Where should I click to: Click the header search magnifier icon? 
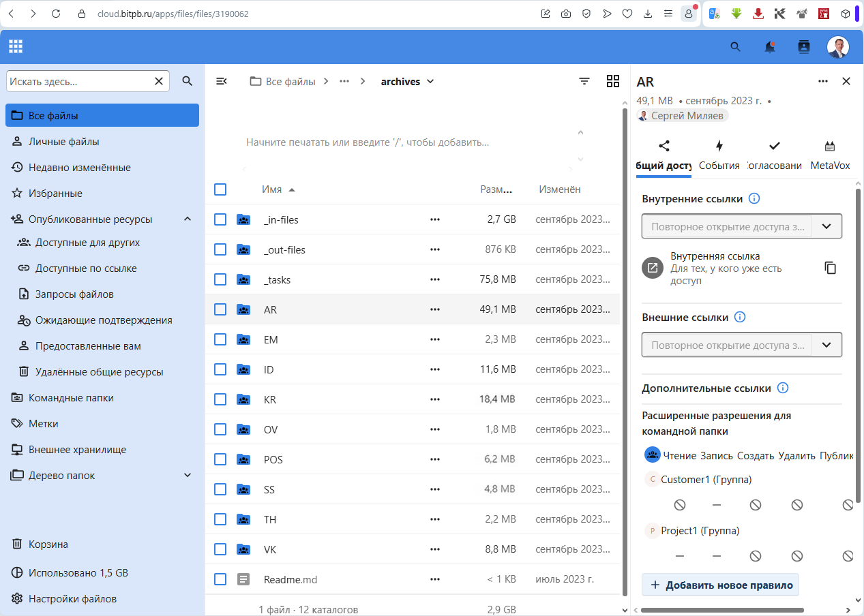click(735, 47)
